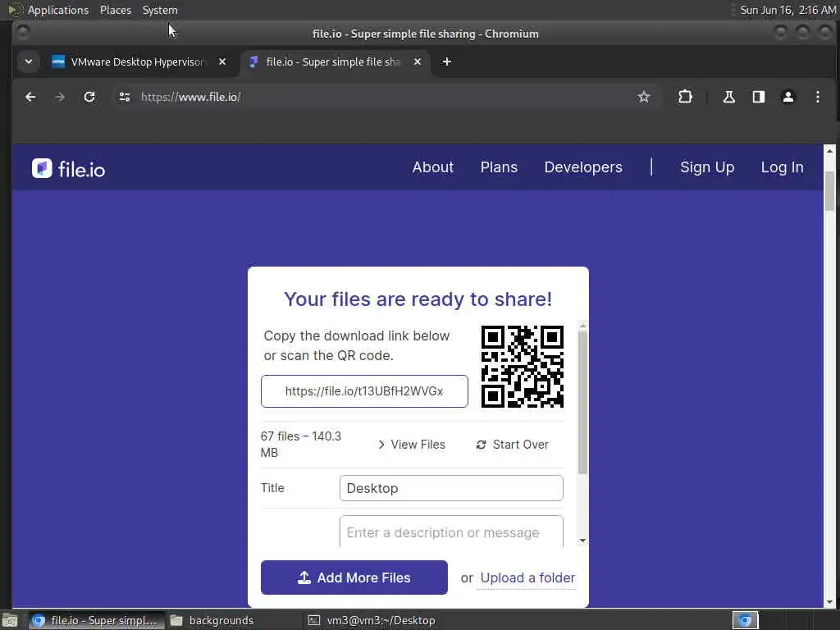Close the file.io tab
Viewport: 840px width, 630px height.
(418, 62)
